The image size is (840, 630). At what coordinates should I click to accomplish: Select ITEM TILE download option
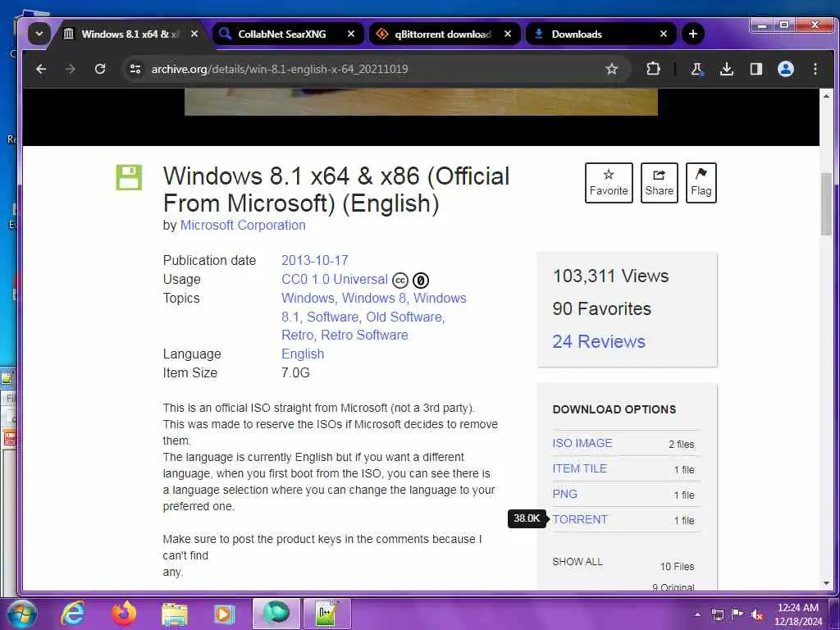tap(580, 468)
